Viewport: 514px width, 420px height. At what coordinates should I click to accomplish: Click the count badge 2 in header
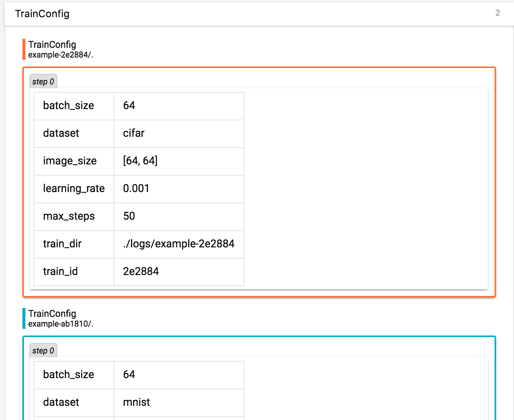498,13
